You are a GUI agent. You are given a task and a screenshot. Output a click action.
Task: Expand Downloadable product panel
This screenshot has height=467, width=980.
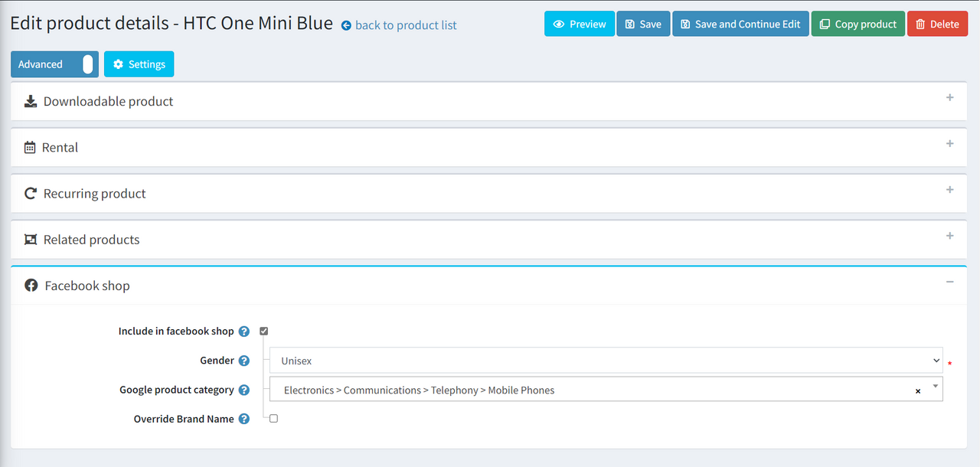coord(949,98)
